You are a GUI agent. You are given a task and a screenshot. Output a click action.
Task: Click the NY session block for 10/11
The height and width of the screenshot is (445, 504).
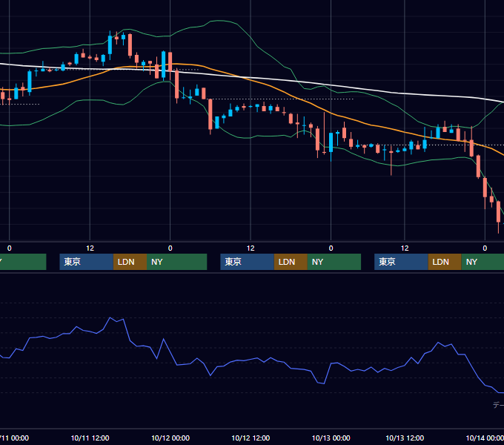[x=177, y=262]
